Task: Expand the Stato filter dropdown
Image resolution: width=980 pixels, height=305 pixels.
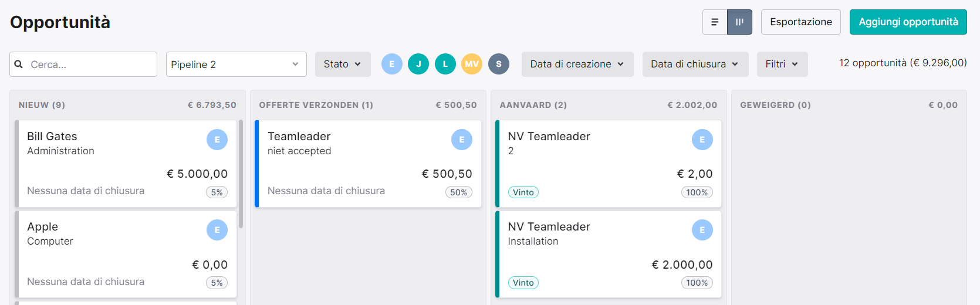Action: point(343,64)
